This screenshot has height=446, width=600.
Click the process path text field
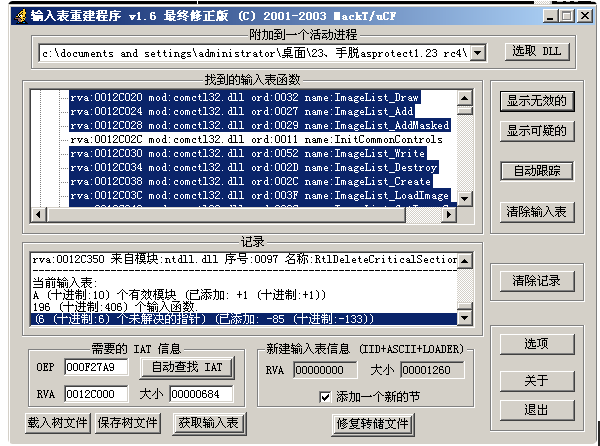click(254, 53)
